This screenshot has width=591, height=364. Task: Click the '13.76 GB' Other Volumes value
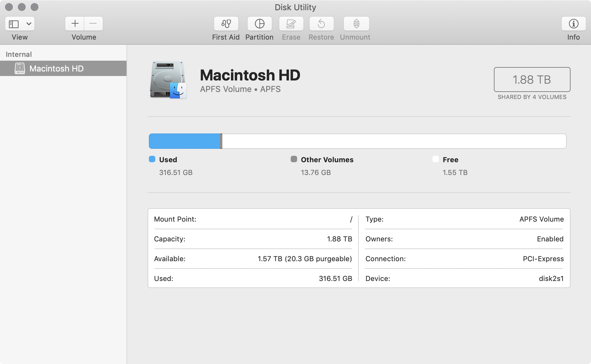(x=316, y=172)
